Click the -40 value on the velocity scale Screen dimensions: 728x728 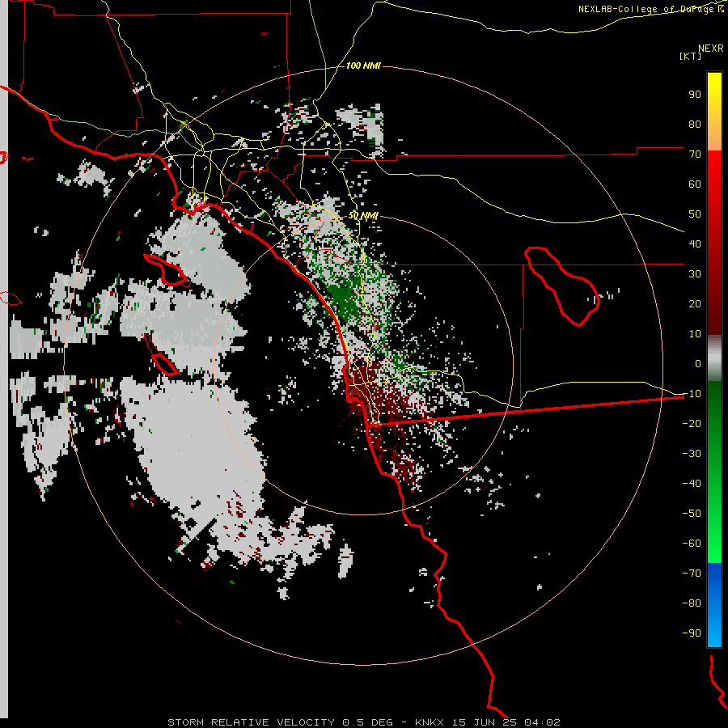692,484
